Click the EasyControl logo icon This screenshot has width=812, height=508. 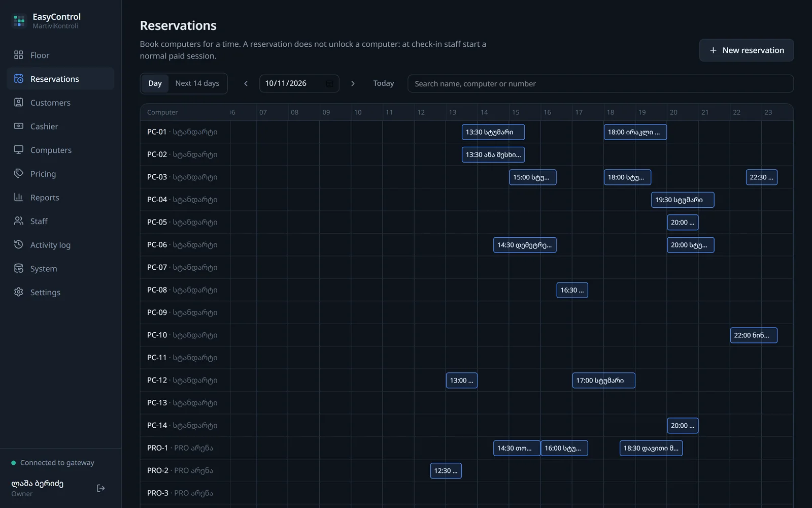[19, 21]
